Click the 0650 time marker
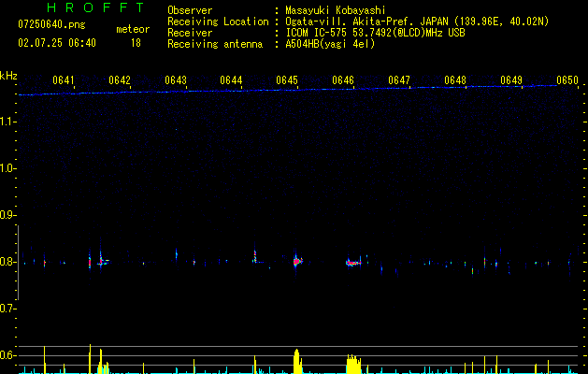This screenshot has height=374, width=588. (567, 80)
